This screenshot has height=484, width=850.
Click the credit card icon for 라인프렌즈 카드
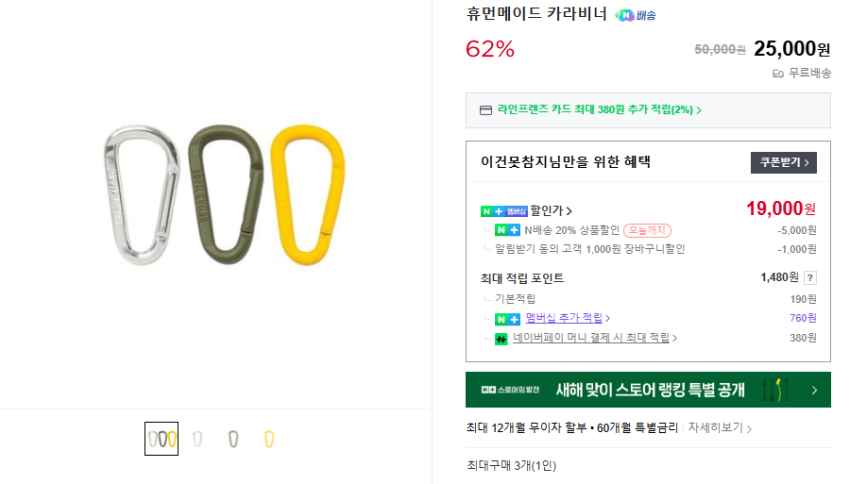click(x=486, y=110)
